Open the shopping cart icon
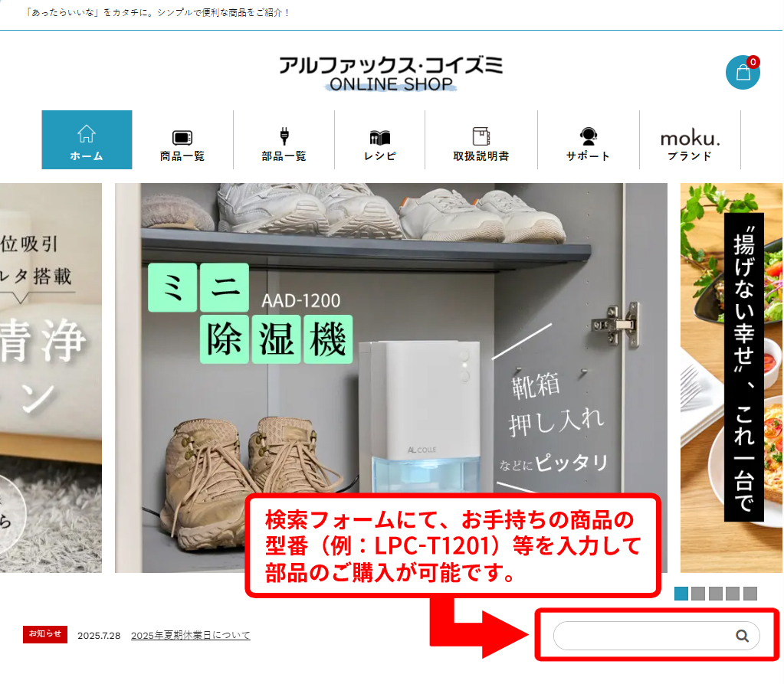This screenshot has width=784, height=684. pos(743,73)
